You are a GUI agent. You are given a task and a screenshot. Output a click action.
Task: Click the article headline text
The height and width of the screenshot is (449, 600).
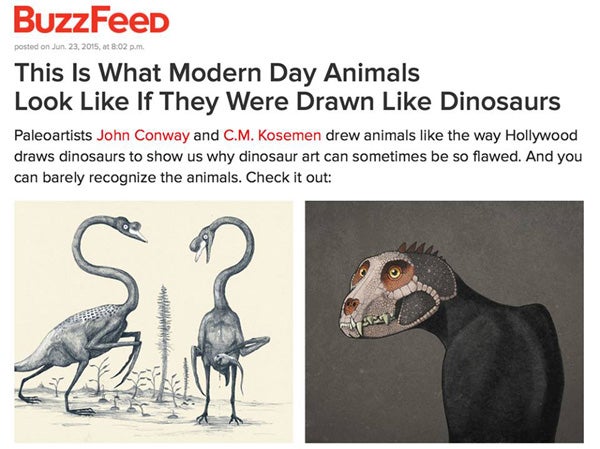pos(287,87)
